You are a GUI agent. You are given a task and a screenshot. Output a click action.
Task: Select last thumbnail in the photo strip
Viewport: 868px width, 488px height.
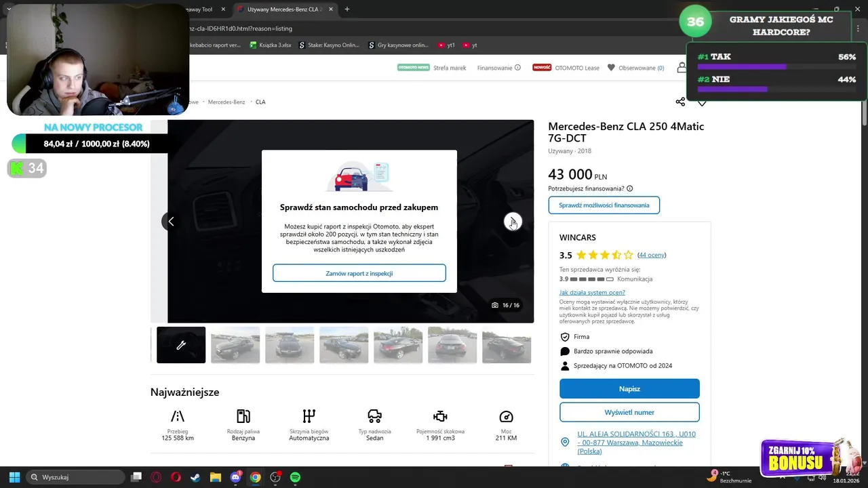[507, 345]
